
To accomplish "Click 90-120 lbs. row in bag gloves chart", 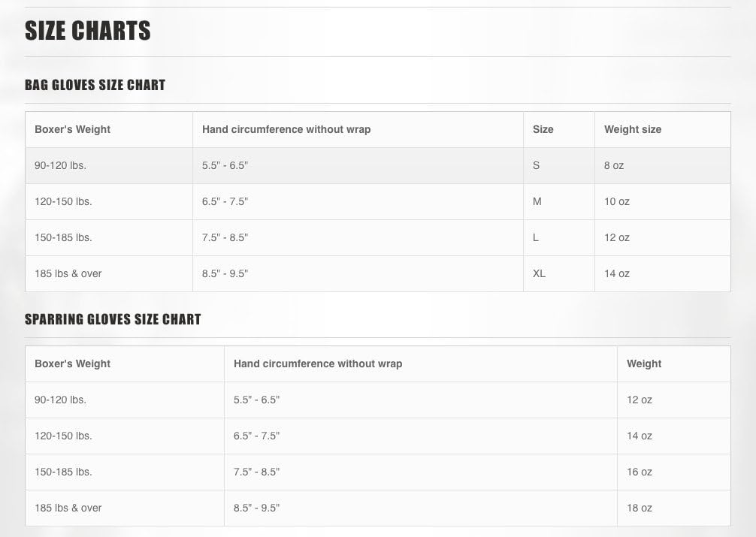I will pyautogui.click(x=60, y=165).
